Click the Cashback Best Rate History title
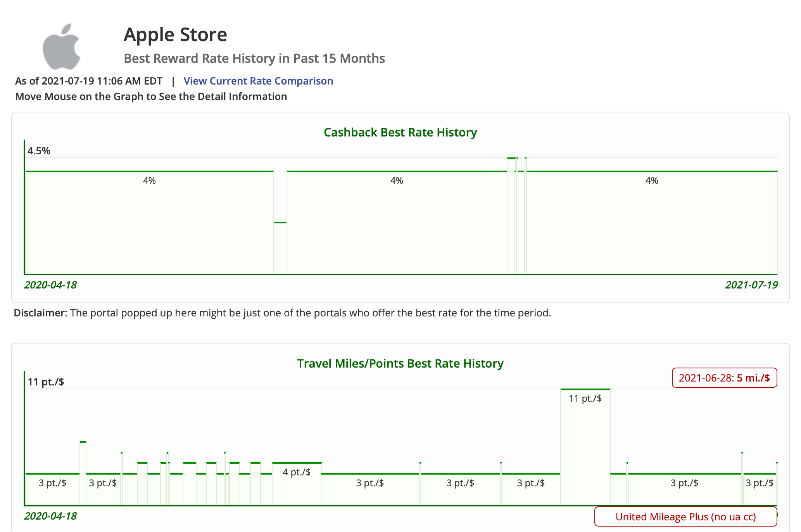Image resolution: width=801 pixels, height=532 pixels. [x=400, y=133]
